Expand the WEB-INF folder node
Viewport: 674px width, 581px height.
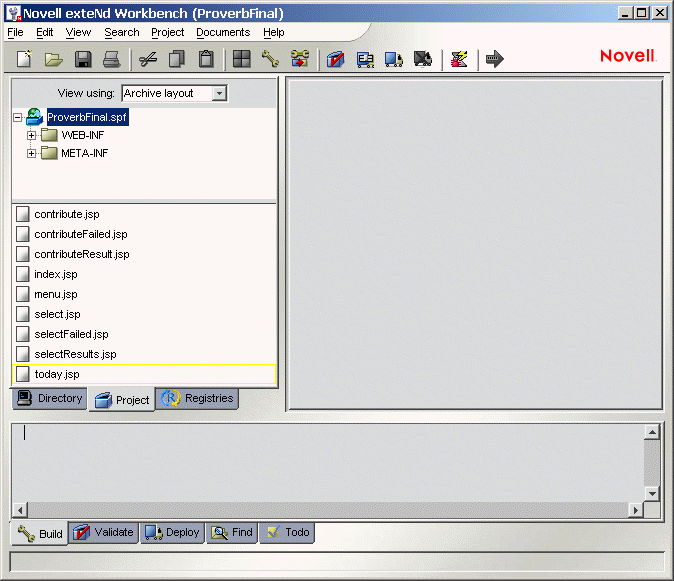(32, 135)
